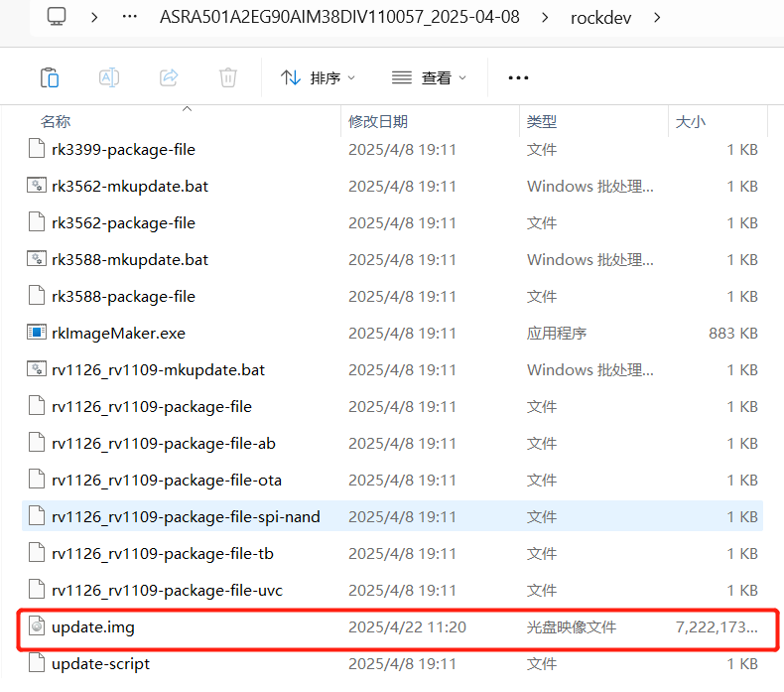Click the Delete trash can icon
Viewport: 784px width, 692px height.
(228, 77)
